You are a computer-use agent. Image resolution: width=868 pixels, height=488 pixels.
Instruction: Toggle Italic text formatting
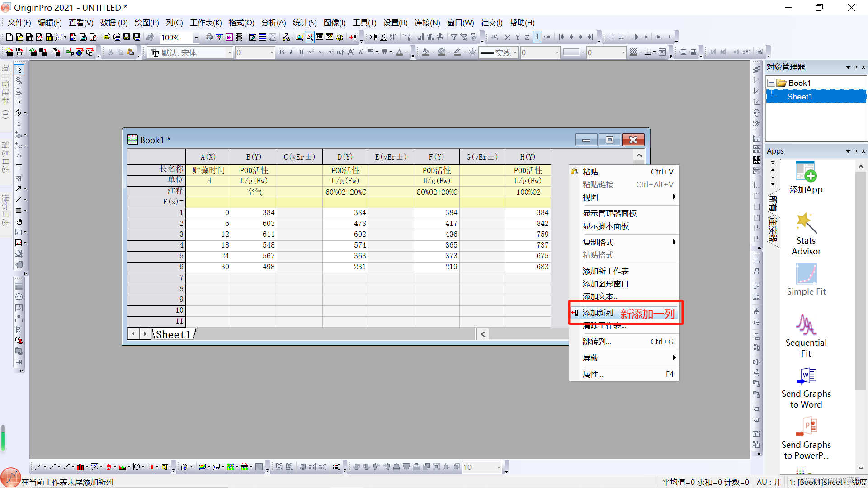tap(291, 52)
